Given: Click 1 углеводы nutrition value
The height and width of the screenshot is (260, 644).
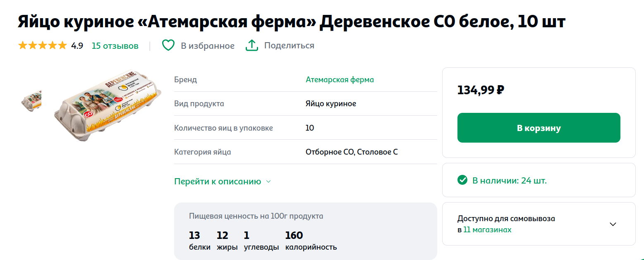Looking at the screenshot, I should (261, 241).
